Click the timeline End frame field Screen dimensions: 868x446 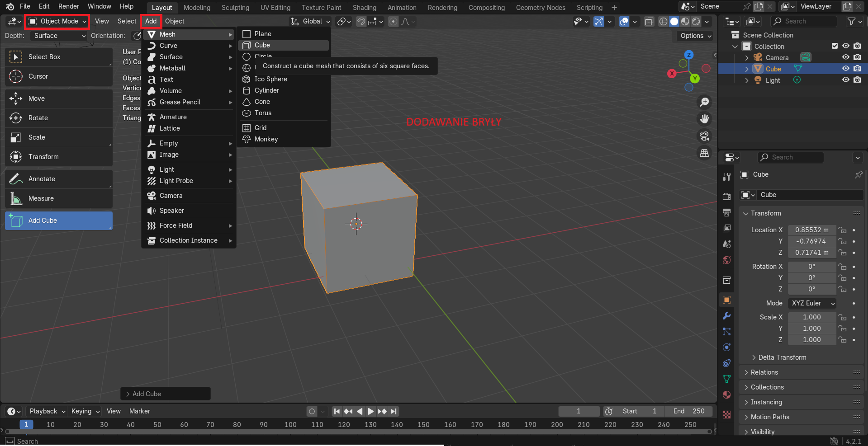coord(689,411)
